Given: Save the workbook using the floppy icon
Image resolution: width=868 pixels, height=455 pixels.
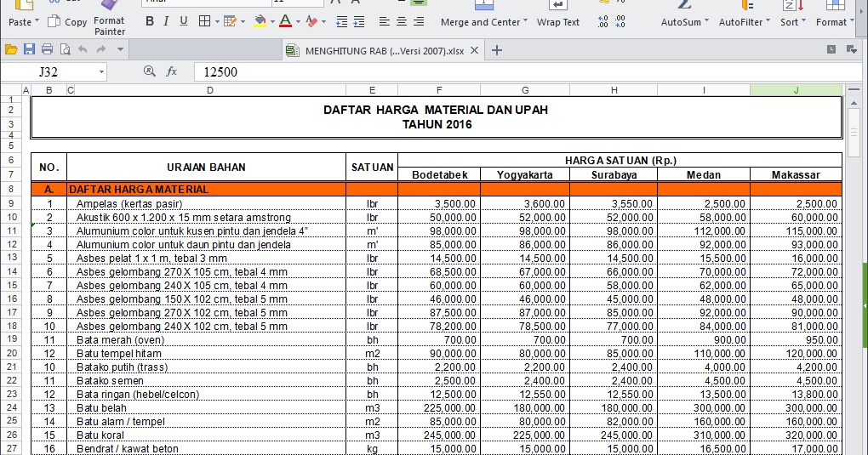Looking at the screenshot, I should (29, 49).
